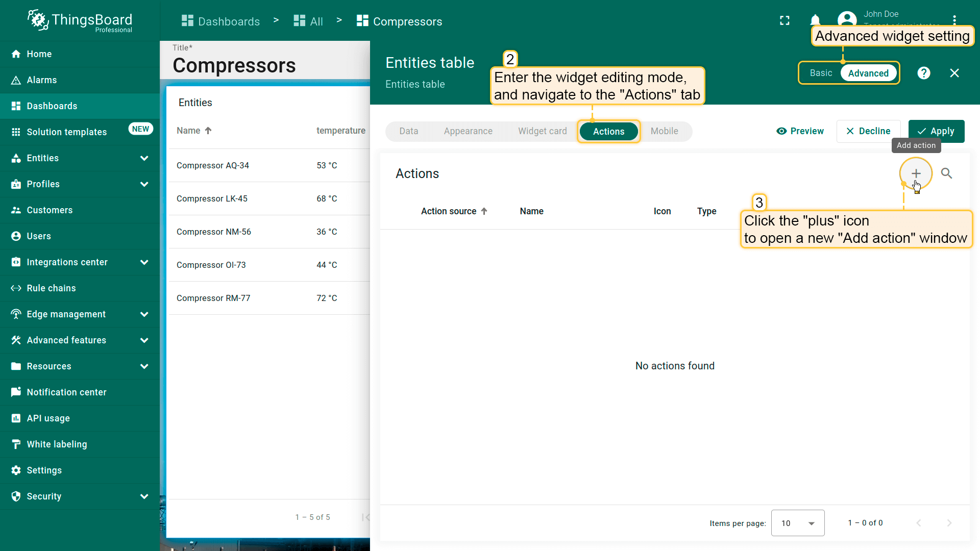
Task: Open Rule chains in sidebar
Action: [x=51, y=288]
